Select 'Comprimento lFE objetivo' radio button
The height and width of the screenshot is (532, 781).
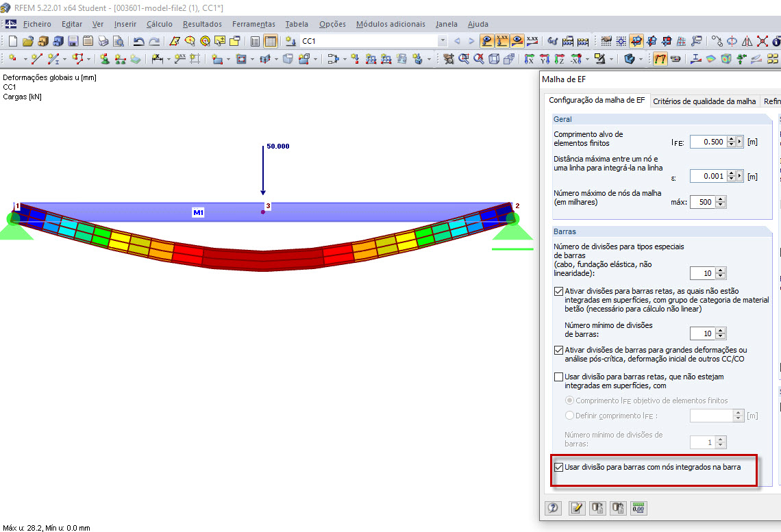point(569,401)
